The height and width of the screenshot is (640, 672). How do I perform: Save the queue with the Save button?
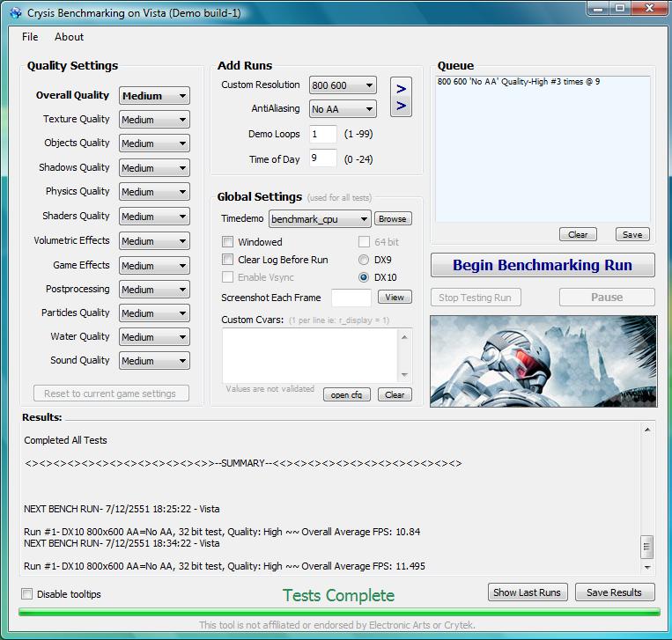pyautogui.click(x=632, y=234)
